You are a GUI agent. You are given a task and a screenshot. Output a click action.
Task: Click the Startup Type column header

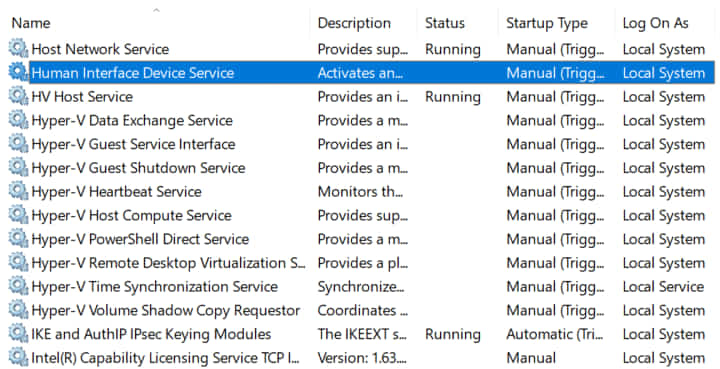pos(546,23)
